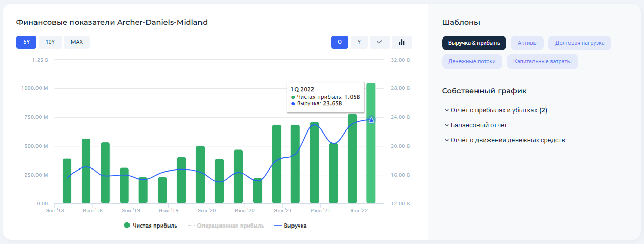Viewport: 644px width, 244px height.
Task: Click the Июл '20 axis label
Action: click(x=244, y=211)
